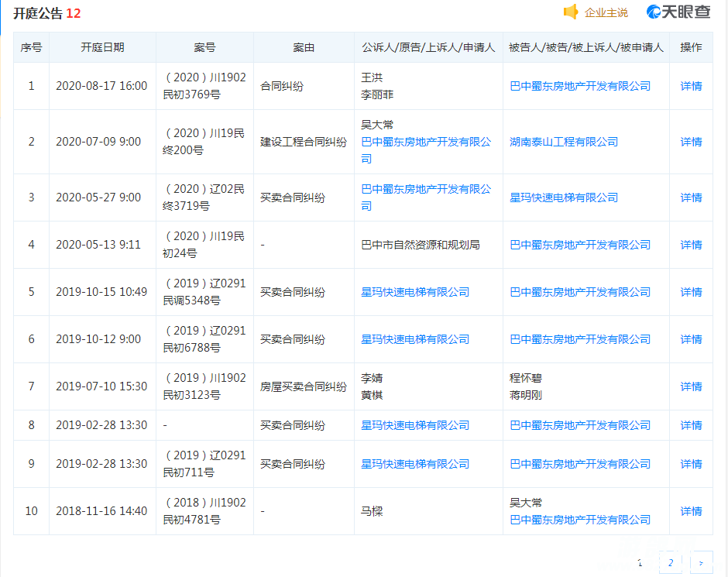This screenshot has height=577, width=728.
Task: Open defendant 巴中蜀东房地产开发有限公司 in row 4
Action: 580,245
